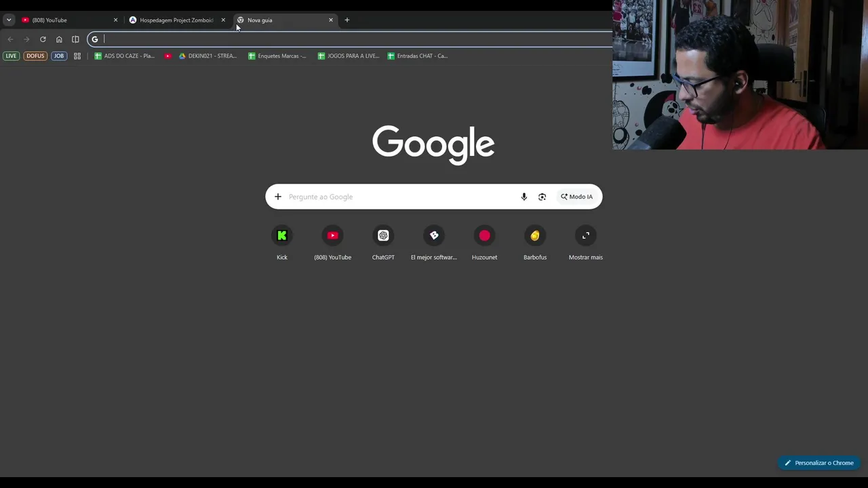Screen dimensions: 868x488
Task: Click Personalizar o Chrome button
Action: coord(819,463)
